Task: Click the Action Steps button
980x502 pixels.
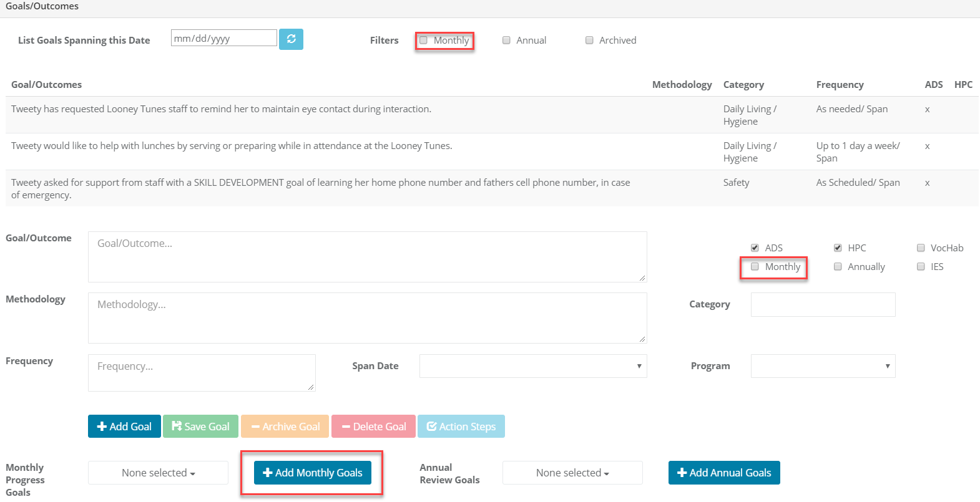Action: click(461, 427)
